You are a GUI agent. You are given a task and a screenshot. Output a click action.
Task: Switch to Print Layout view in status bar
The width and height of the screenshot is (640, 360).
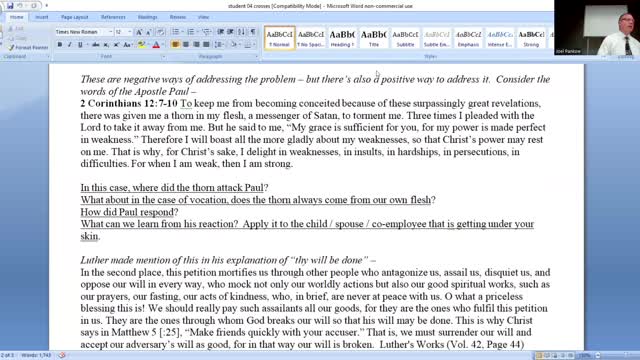(540, 356)
